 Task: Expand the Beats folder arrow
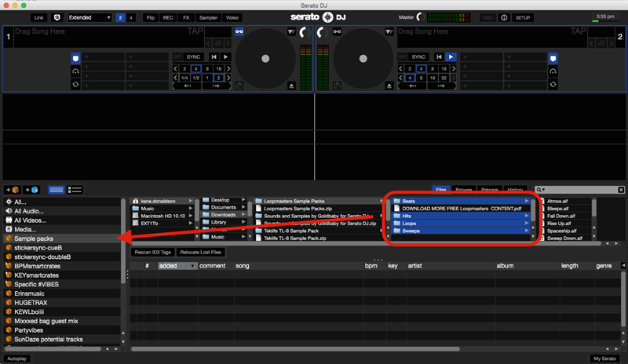[527, 201]
